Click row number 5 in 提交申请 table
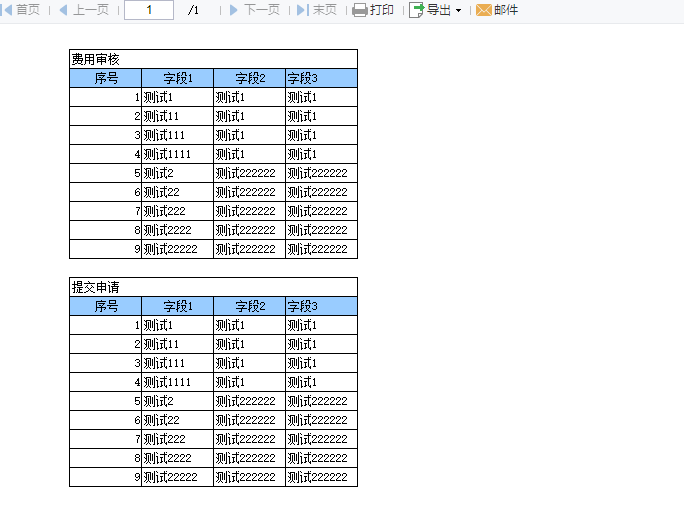This screenshot has width=684, height=532. point(106,401)
